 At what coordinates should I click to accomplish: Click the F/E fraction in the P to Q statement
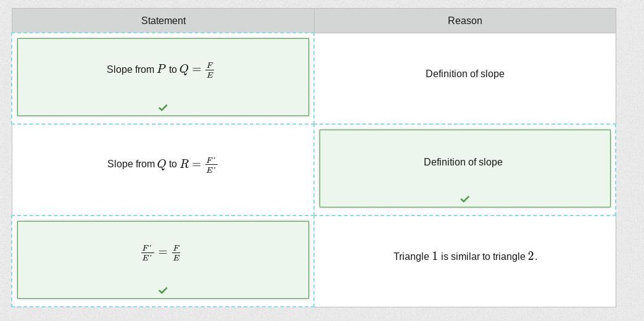click(210, 70)
